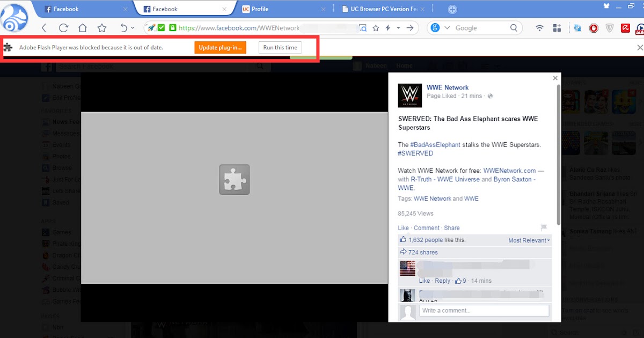
Task: Click the gray shield extension icon
Action: pyautogui.click(x=610, y=28)
